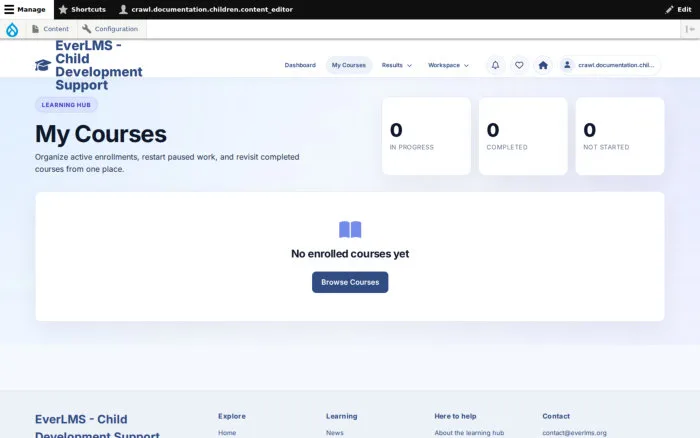Toggle the toolbar orientation arrow icon
The height and width of the screenshot is (438, 700).
pos(690,29)
